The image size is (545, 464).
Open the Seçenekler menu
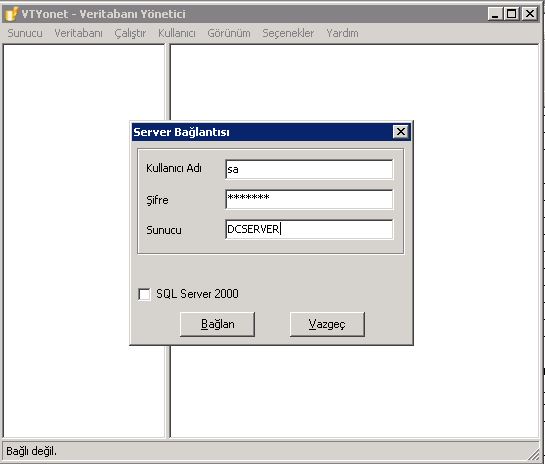[288, 33]
